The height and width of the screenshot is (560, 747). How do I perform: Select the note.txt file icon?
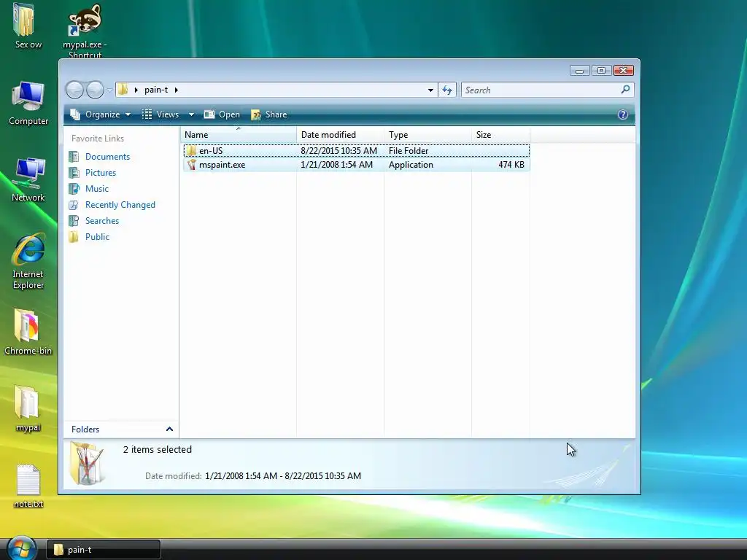click(x=28, y=480)
